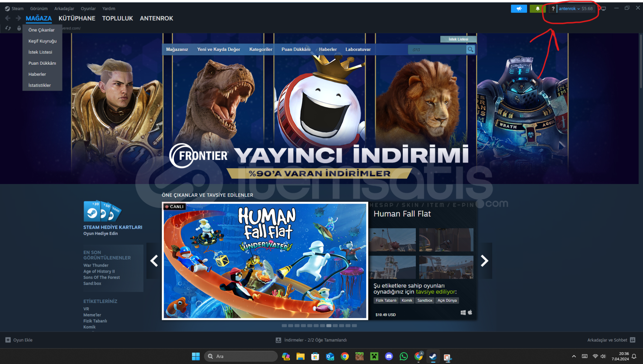Open Discord from the taskbar
The image size is (643, 364).
[x=389, y=356]
